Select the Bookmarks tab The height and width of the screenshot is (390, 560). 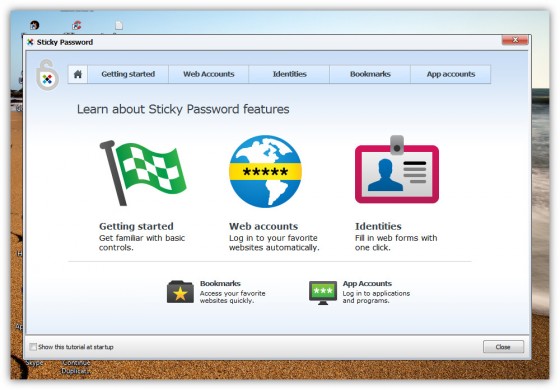(x=370, y=74)
